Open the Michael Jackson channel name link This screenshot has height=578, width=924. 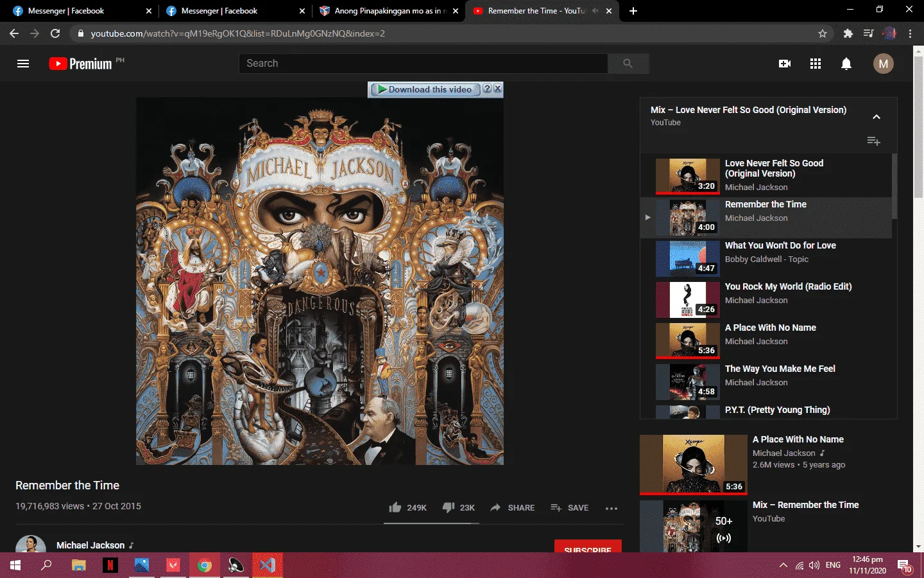click(x=90, y=545)
